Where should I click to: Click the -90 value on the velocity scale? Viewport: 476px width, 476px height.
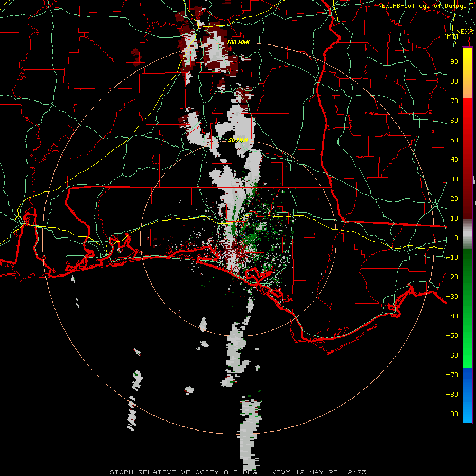[x=452, y=414]
